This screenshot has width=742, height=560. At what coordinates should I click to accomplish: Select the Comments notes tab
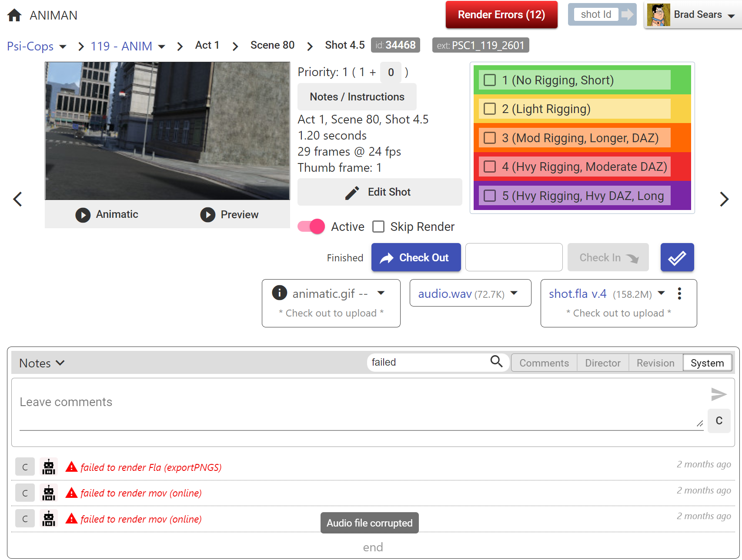(x=544, y=363)
